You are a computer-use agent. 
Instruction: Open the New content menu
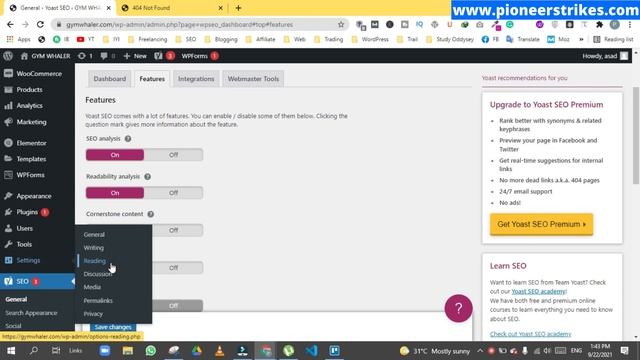(x=135, y=56)
